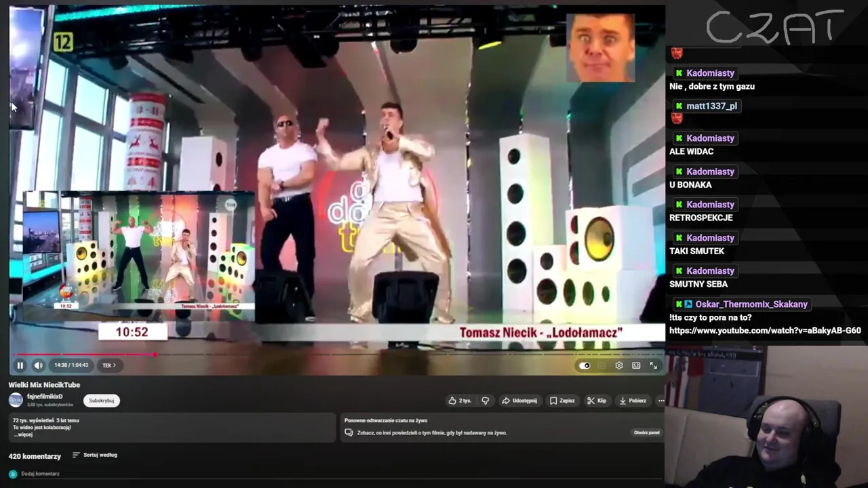The width and height of the screenshot is (868, 488).
Task: Open chat replay with Otwórz panel
Action: click(646, 432)
